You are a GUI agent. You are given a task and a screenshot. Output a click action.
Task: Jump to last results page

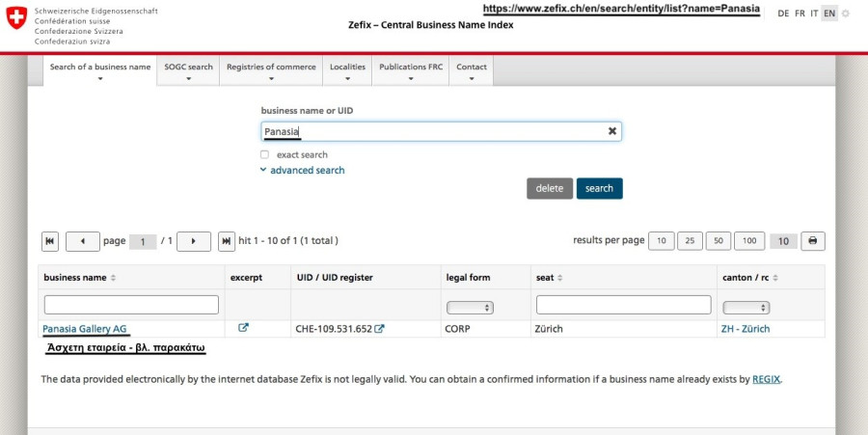coord(227,241)
